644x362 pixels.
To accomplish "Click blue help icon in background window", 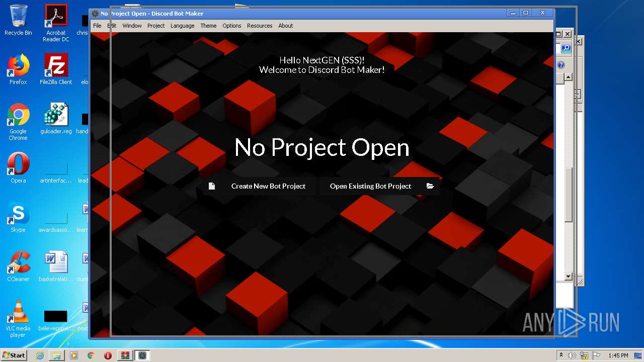I will pos(561,65).
